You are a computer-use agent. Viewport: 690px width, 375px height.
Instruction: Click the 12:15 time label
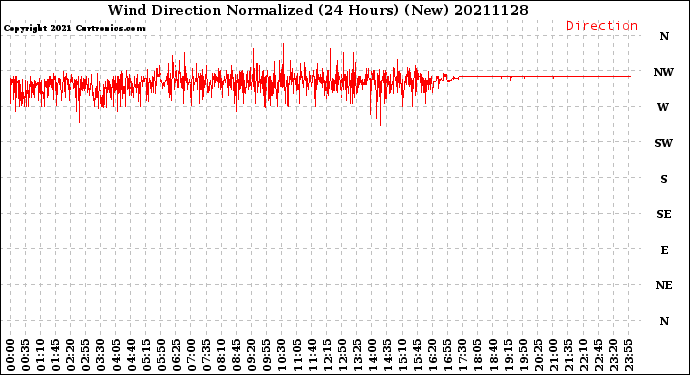(x=327, y=355)
